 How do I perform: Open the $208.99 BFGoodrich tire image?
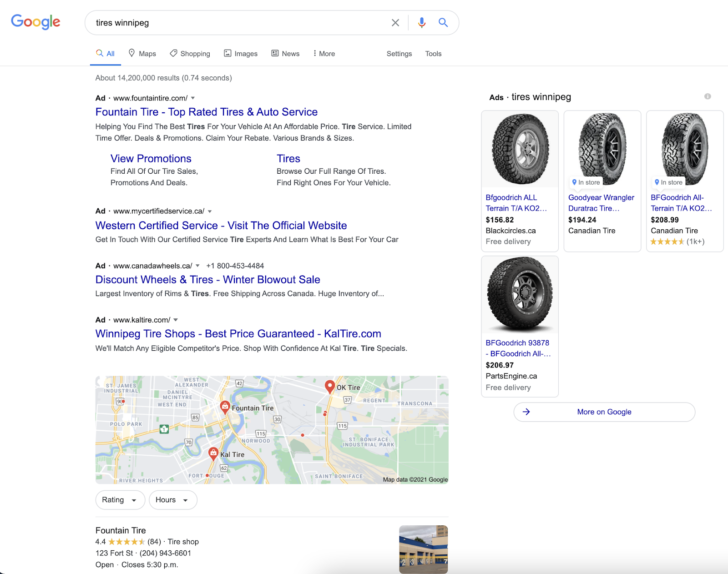(685, 149)
